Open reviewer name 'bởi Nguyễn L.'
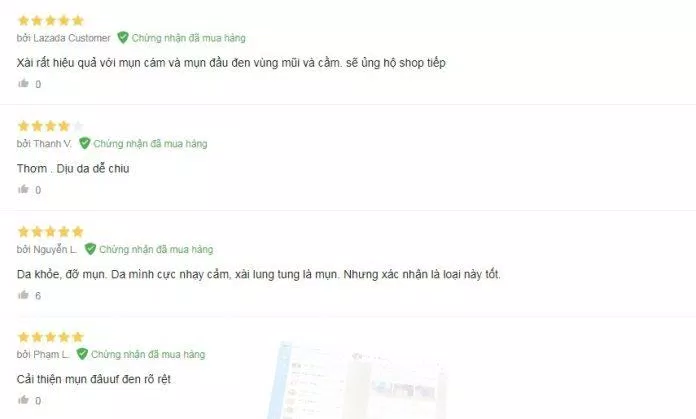Image resolution: width=696 pixels, height=419 pixels. (47, 249)
